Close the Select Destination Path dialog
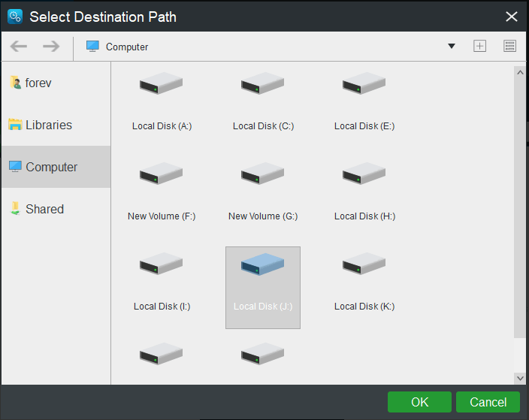529x420 pixels. coord(512,17)
